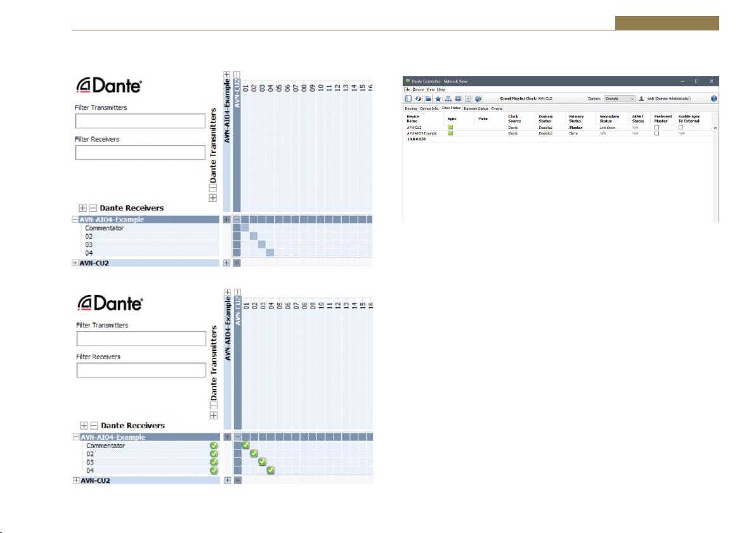
Task: Click the green check status beside receiver 03
Action: tap(214, 462)
